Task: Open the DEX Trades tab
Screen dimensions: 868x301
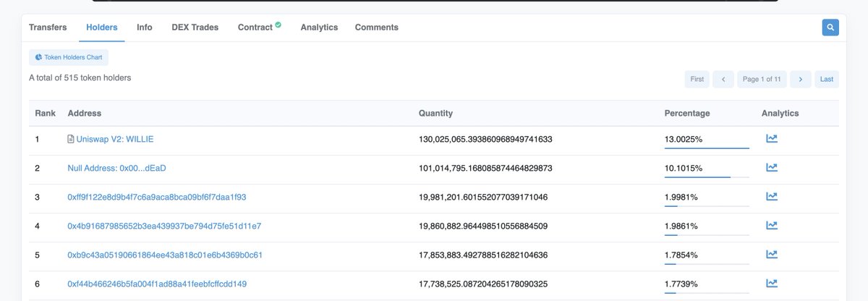Action: point(195,27)
